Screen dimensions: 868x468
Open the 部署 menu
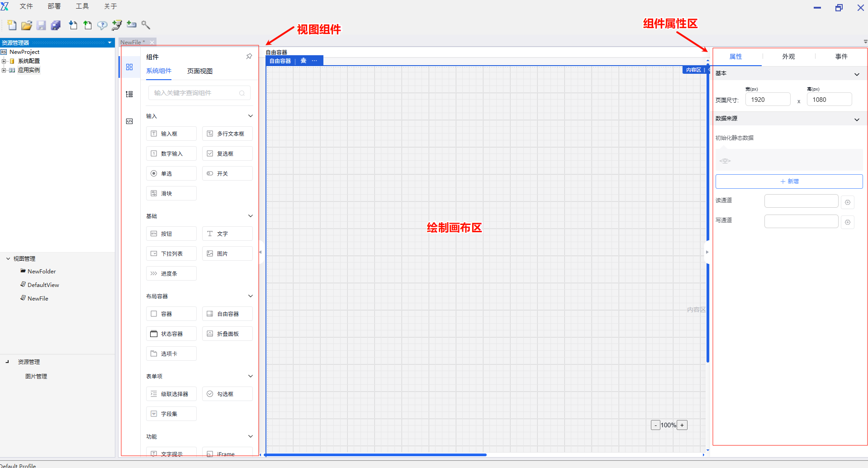coord(54,6)
